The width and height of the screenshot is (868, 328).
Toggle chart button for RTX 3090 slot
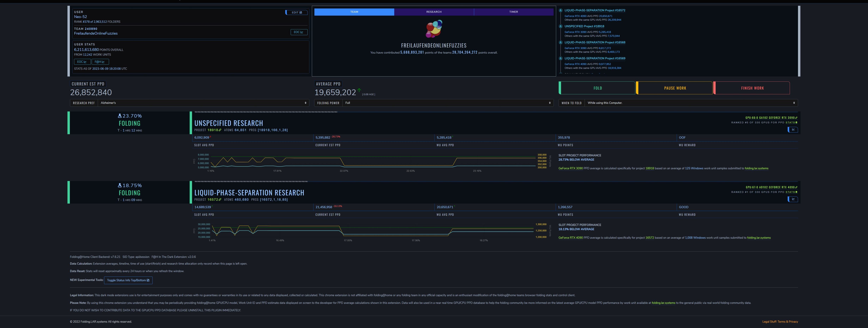click(793, 130)
